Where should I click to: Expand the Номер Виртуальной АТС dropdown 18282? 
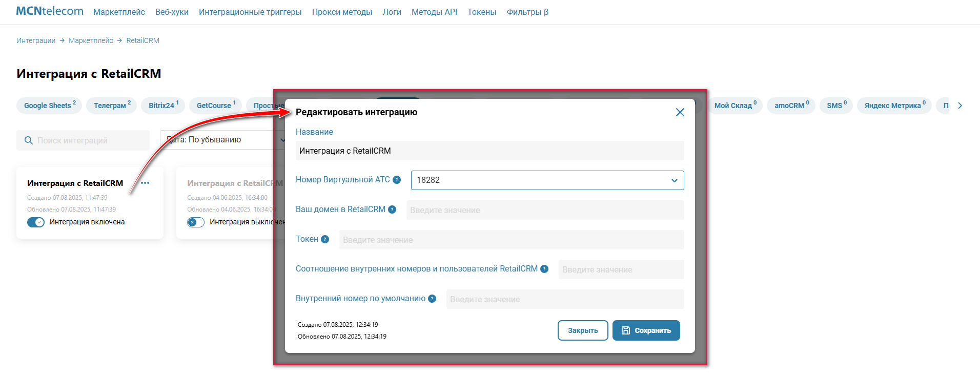click(x=547, y=180)
